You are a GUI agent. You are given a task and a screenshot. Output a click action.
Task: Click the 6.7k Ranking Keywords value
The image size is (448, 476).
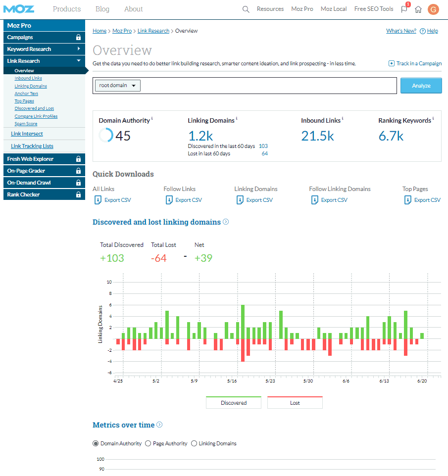pos(391,136)
